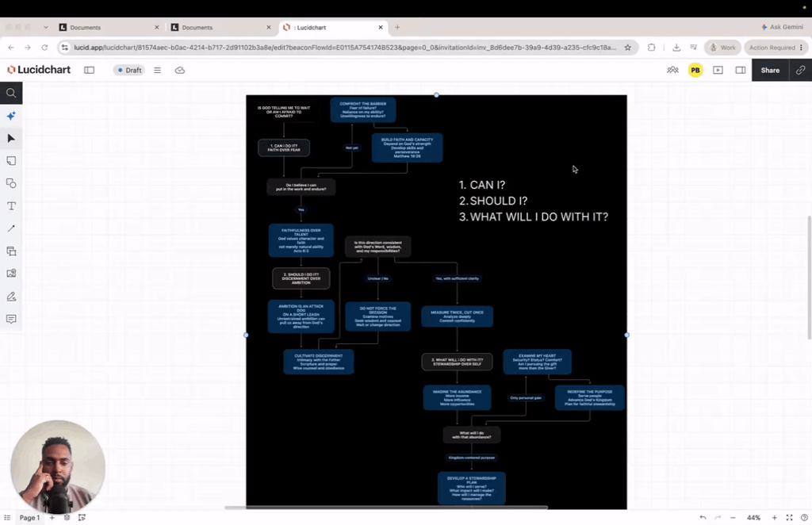
Task: Select the Text tool
Action: click(11, 206)
